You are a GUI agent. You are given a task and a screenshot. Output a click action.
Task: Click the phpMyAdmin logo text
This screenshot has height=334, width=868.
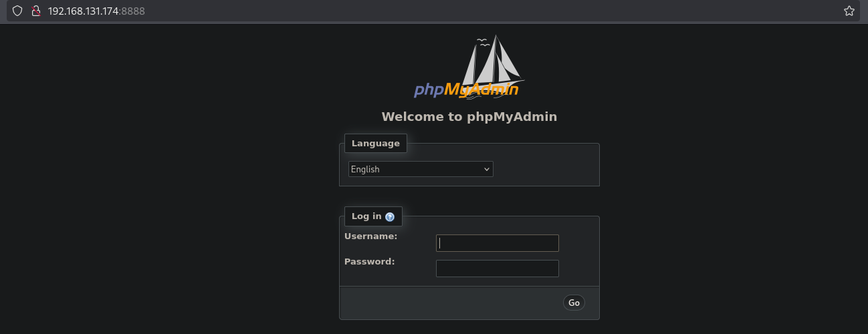(x=466, y=90)
